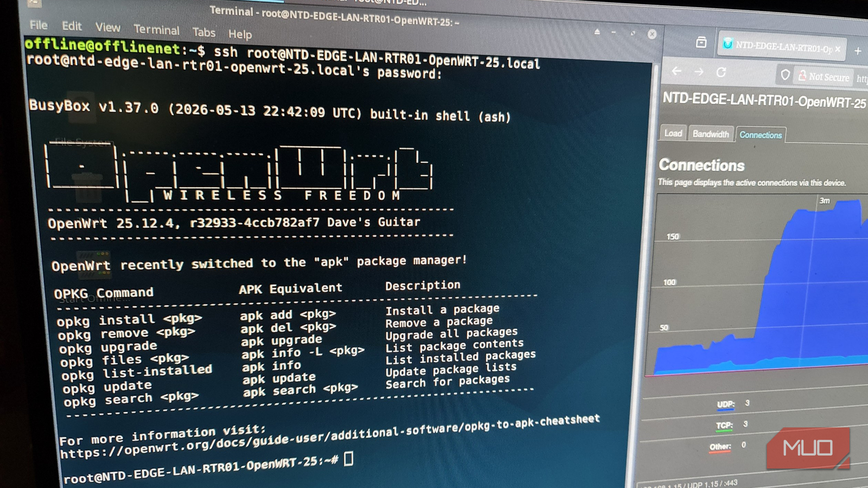Click the Not Secure padlock warning

824,76
